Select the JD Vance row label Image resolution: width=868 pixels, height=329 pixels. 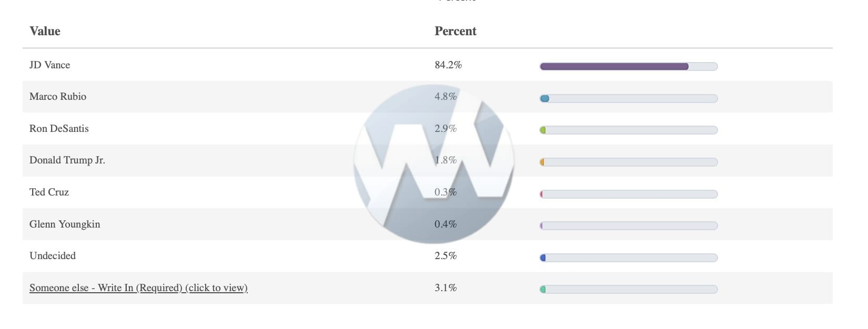pyautogui.click(x=49, y=65)
